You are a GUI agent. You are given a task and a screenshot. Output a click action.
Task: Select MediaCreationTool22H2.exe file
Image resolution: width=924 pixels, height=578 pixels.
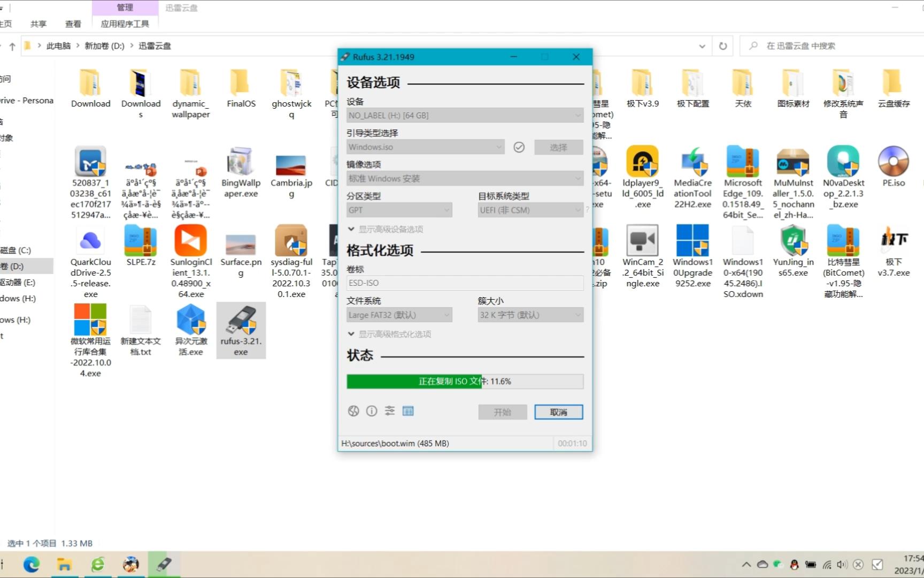[x=692, y=177]
